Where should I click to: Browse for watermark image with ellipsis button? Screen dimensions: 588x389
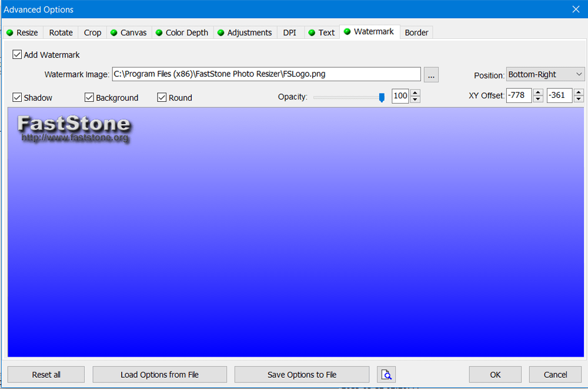(x=431, y=74)
